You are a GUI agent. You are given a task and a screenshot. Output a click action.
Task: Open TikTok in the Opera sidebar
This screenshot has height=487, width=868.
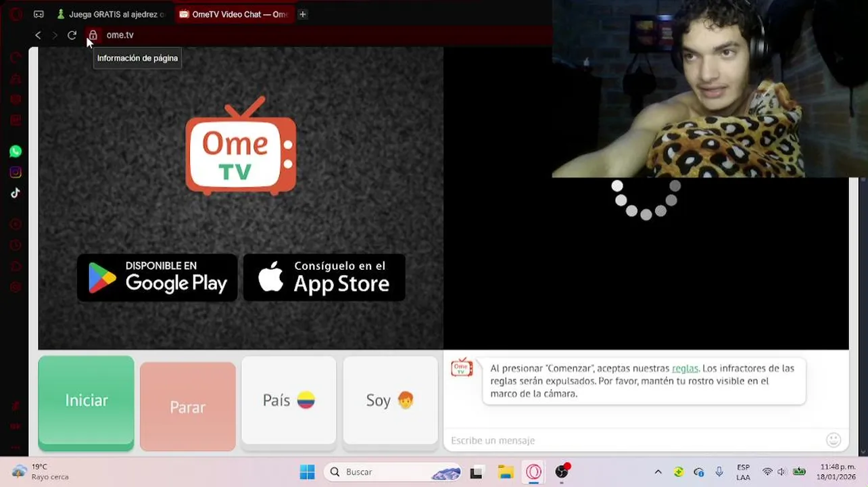point(16,193)
